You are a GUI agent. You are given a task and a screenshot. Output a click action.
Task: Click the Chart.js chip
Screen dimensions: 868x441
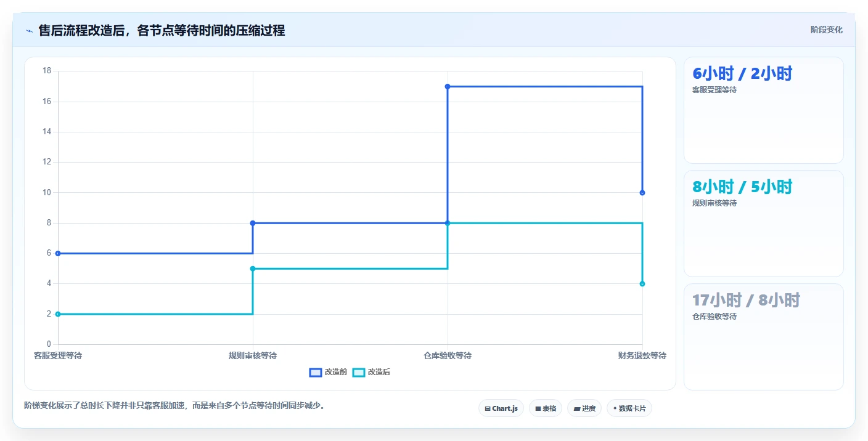tap(501, 408)
